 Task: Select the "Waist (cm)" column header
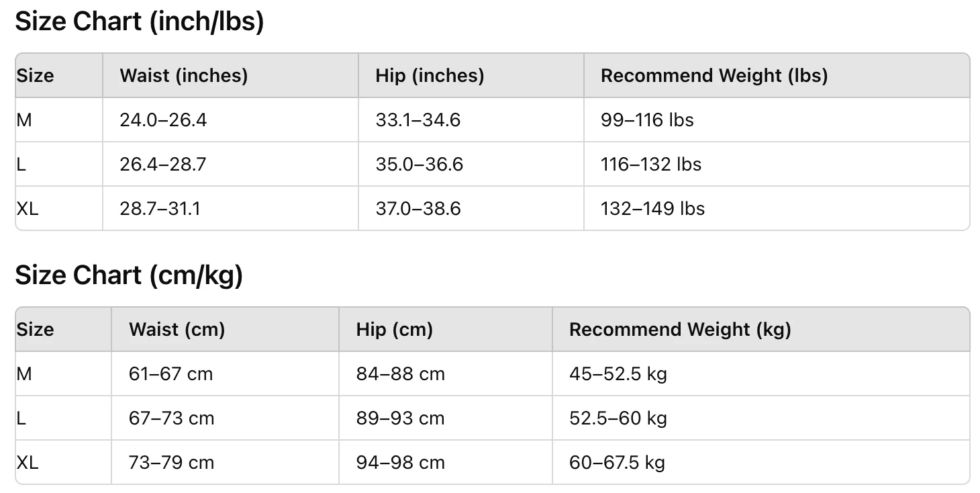(177, 330)
